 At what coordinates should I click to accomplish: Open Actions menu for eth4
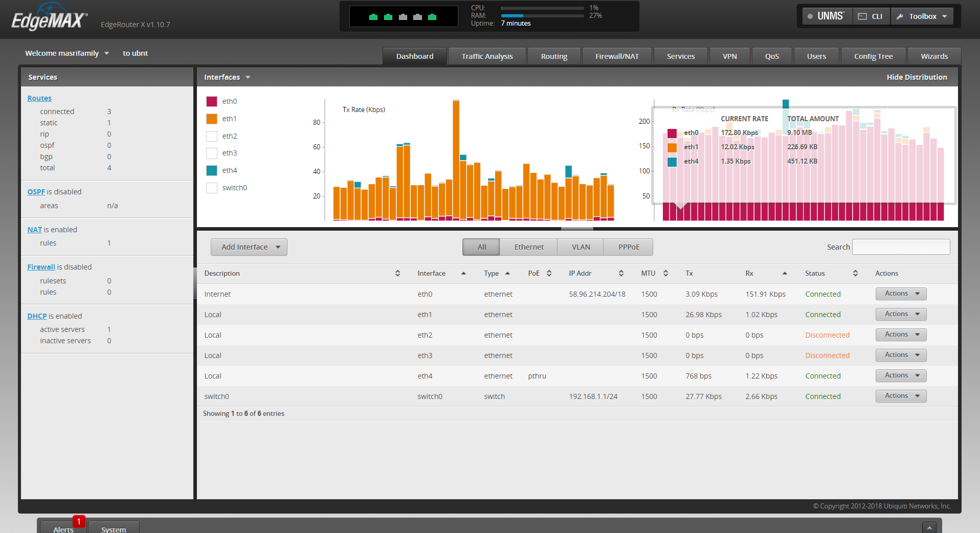(x=901, y=375)
